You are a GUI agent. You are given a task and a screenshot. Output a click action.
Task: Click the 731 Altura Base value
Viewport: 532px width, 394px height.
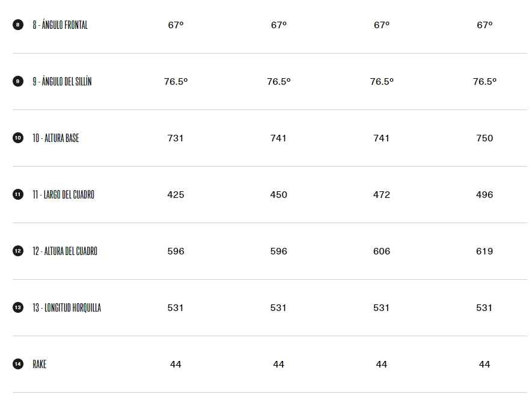176,138
